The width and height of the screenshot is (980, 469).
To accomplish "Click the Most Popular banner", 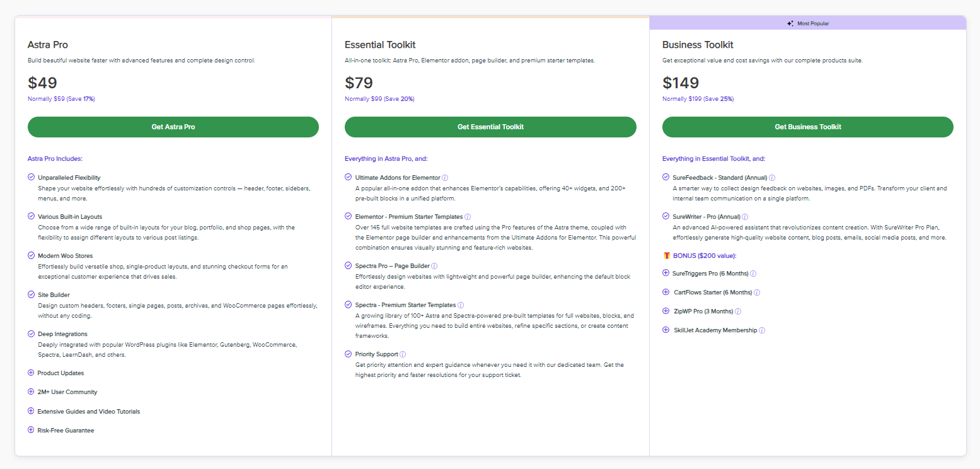I will 807,23.
